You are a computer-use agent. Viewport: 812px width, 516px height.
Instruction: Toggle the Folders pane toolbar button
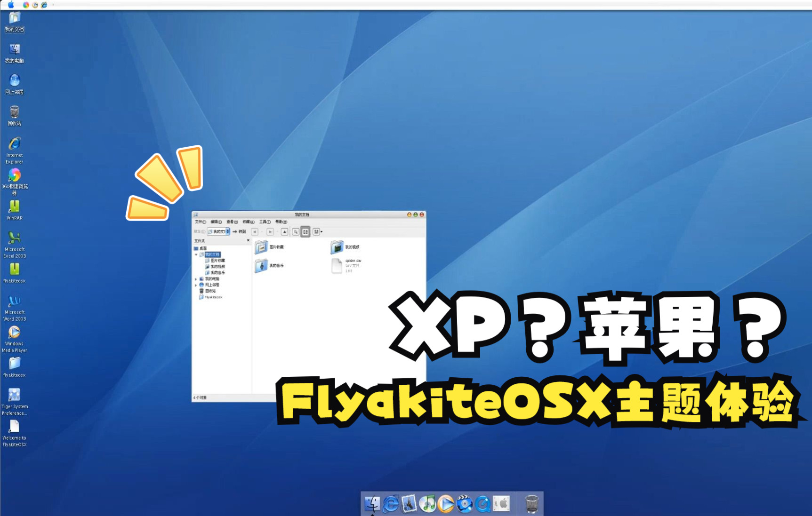pyautogui.click(x=306, y=232)
